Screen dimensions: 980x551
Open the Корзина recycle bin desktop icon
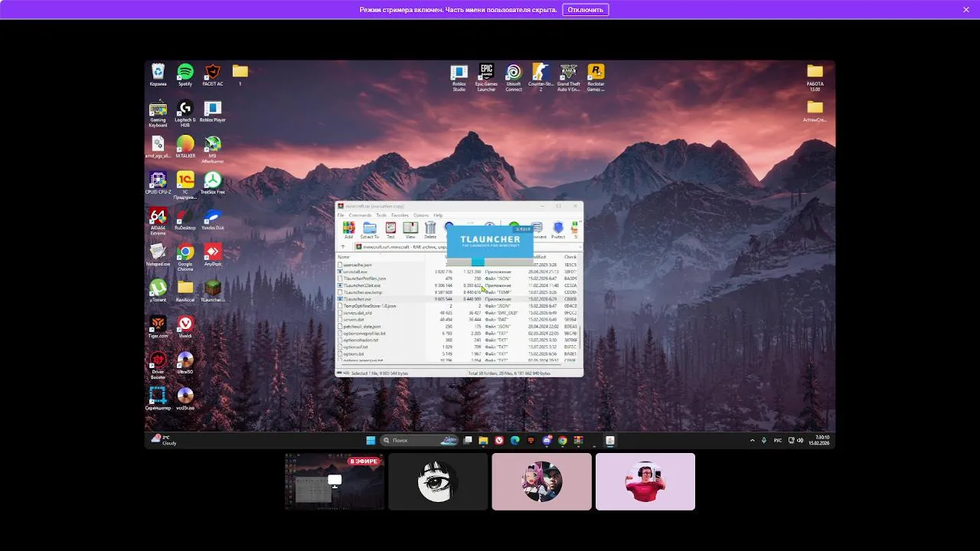pyautogui.click(x=158, y=75)
